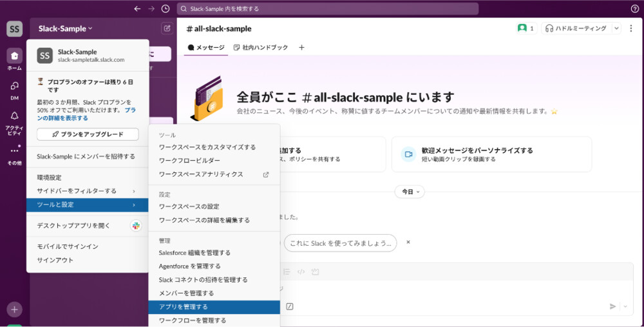
Task: Click the help question mark icon
Action: pyautogui.click(x=634, y=8)
